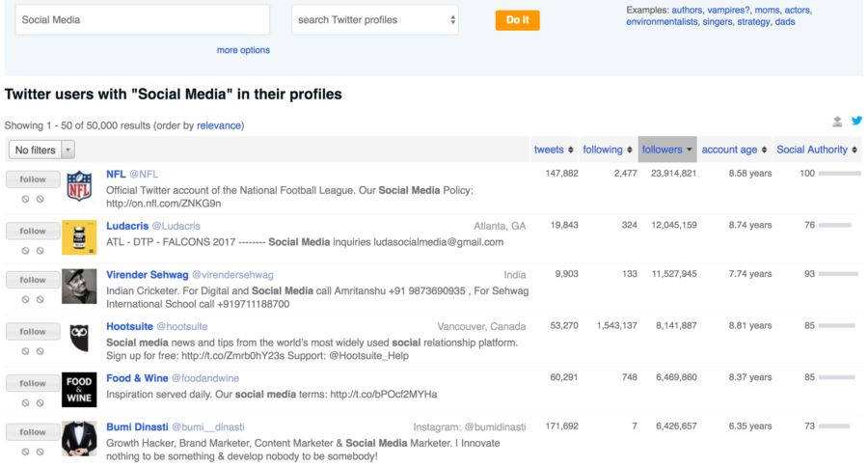868x467 pixels.
Task: Click the moms example link
Action: [x=768, y=10]
